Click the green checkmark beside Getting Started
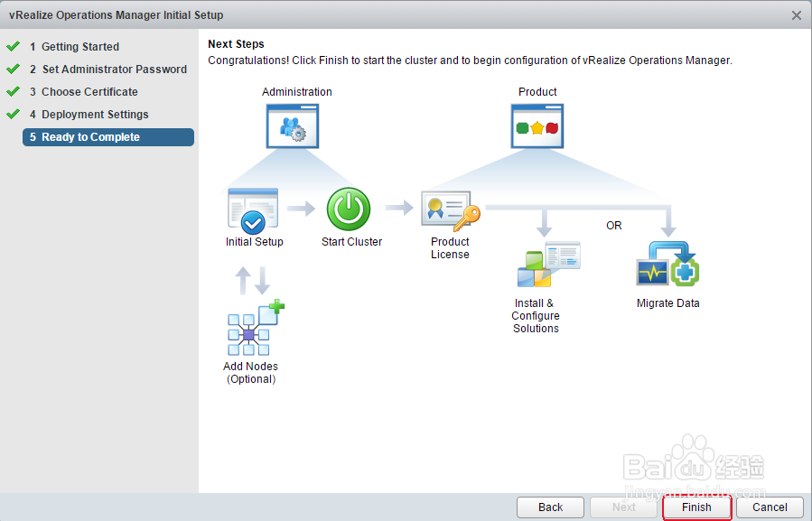The image size is (812, 521). pos(13,46)
